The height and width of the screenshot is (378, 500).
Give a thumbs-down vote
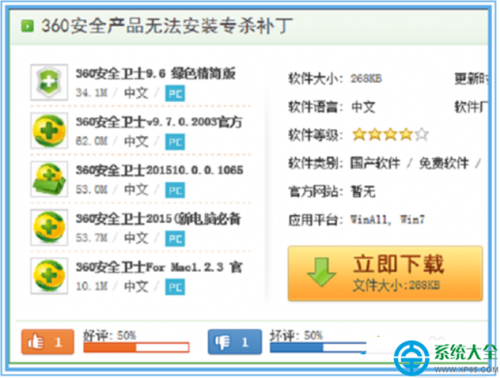(x=235, y=342)
